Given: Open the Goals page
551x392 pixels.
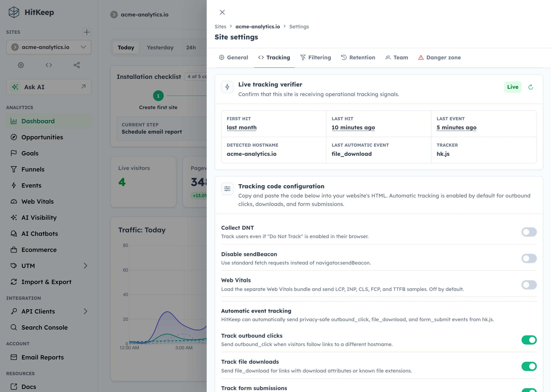Looking at the screenshot, I should point(49,153).
